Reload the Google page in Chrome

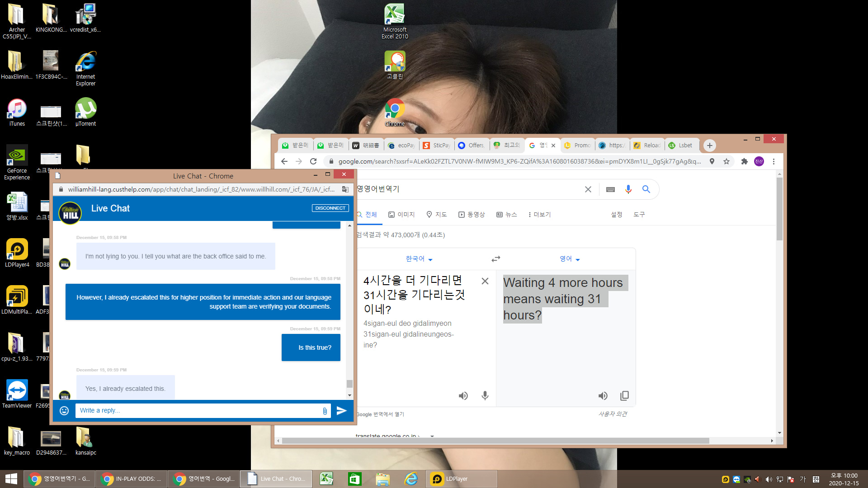pos(313,161)
